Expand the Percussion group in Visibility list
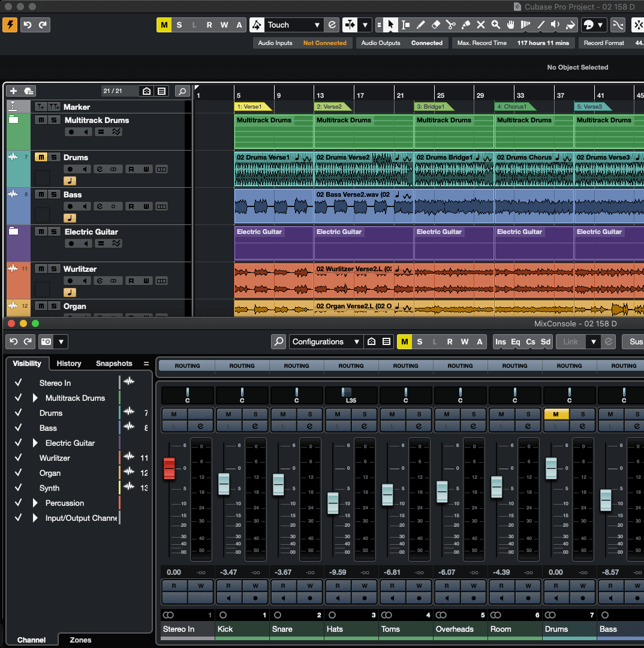This screenshot has width=644, height=648. click(35, 503)
